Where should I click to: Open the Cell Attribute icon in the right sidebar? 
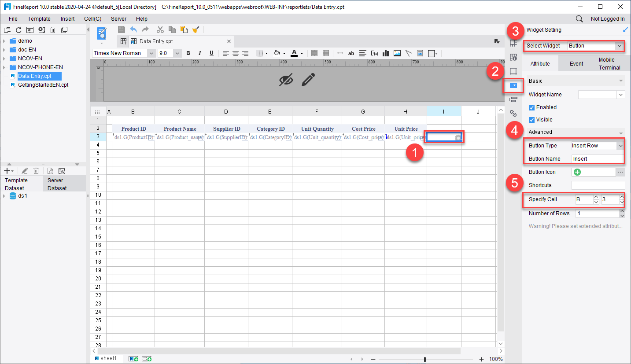point(513,57)
